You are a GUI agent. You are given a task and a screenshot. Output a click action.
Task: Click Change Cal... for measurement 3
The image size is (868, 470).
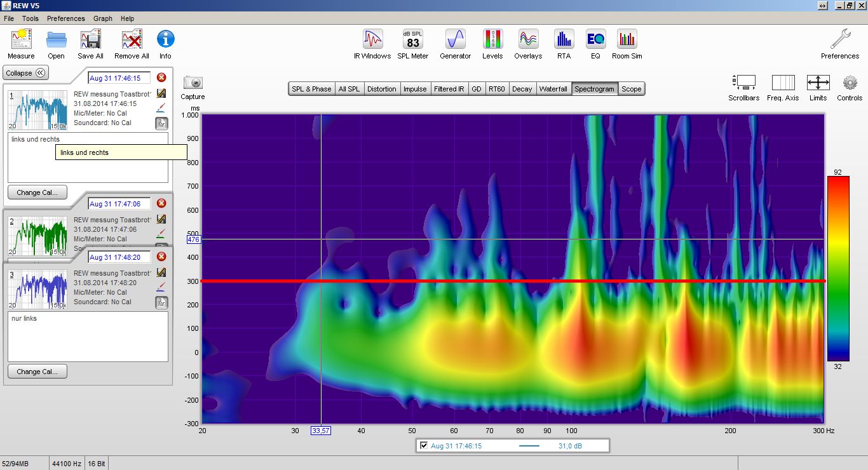coord(37,372)
